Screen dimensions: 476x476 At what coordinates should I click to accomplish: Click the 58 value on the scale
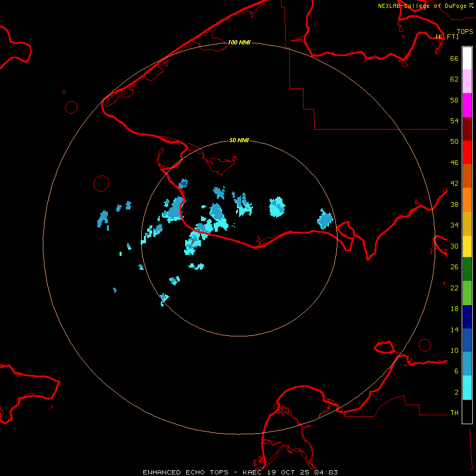tap(454, 100)
